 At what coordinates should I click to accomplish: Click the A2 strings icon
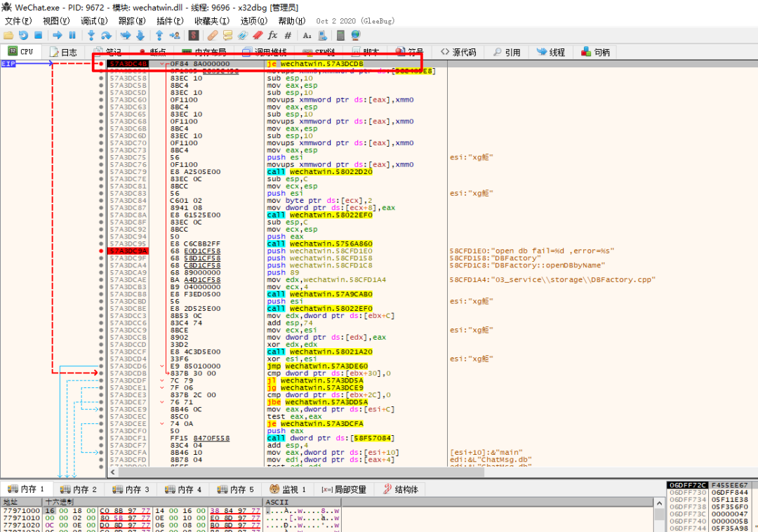(307, 35)
